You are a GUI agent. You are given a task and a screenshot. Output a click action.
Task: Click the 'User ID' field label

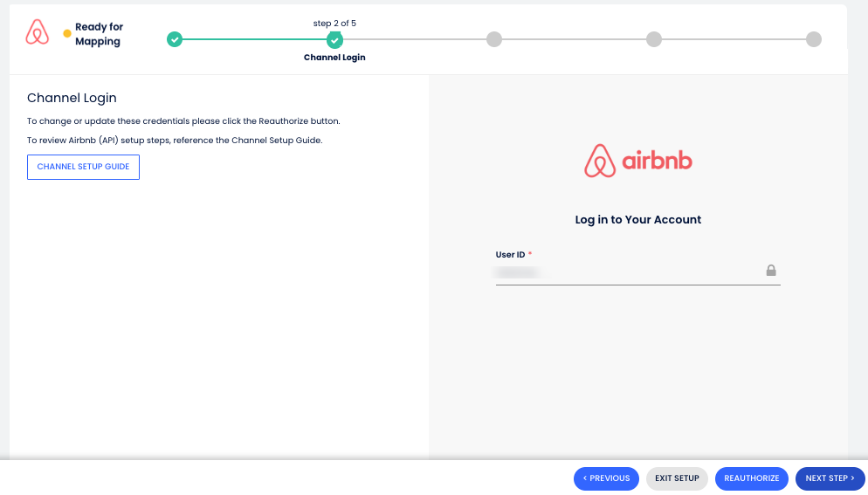click(510, 255)
